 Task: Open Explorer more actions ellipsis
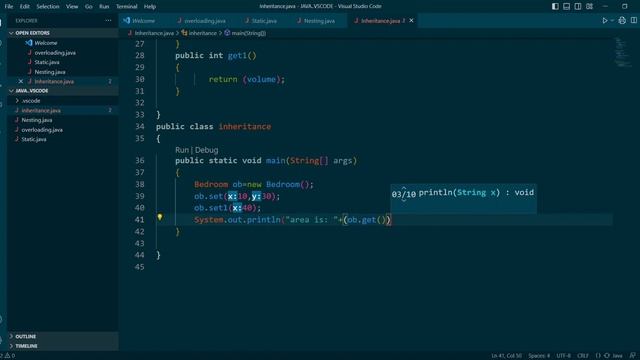point(108,20)
